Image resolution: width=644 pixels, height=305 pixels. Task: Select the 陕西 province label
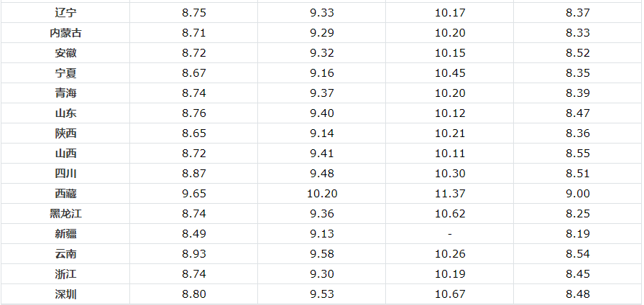[x=65, y=133]
